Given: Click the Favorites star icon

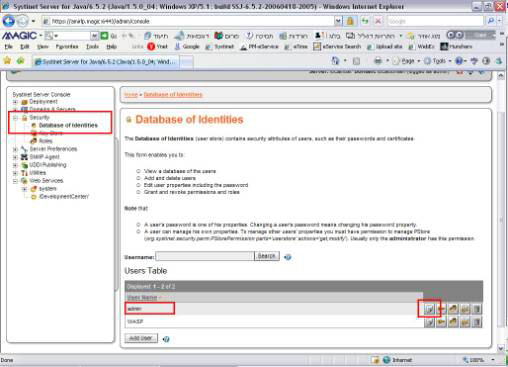Looking at the screenshot, I should pyautogui.click(x=7, y=61).
